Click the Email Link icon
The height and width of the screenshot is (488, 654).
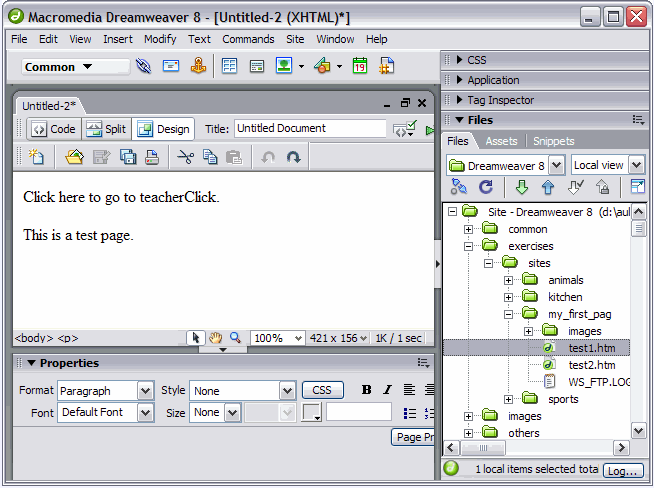click(171, 66)
